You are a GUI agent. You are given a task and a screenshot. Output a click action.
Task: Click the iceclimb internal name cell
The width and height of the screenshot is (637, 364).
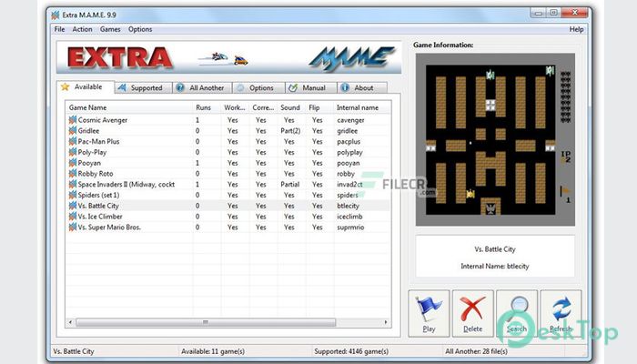pos(349,217)
